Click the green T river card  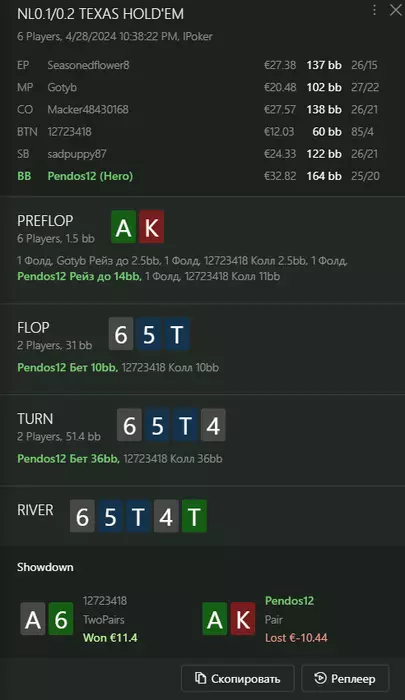point(194,516)
